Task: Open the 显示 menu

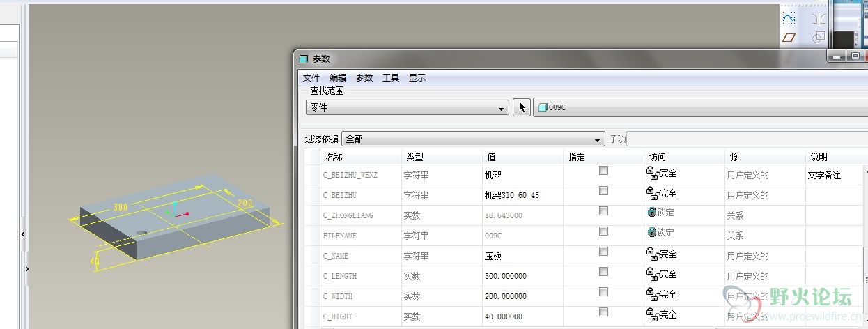Action: [417, 78]
